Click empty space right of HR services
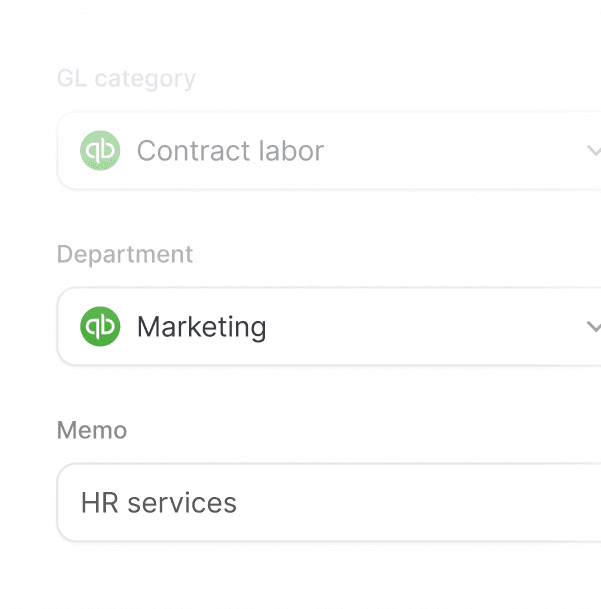This screenshot has height=609, width=601. (x=420, y=503)
